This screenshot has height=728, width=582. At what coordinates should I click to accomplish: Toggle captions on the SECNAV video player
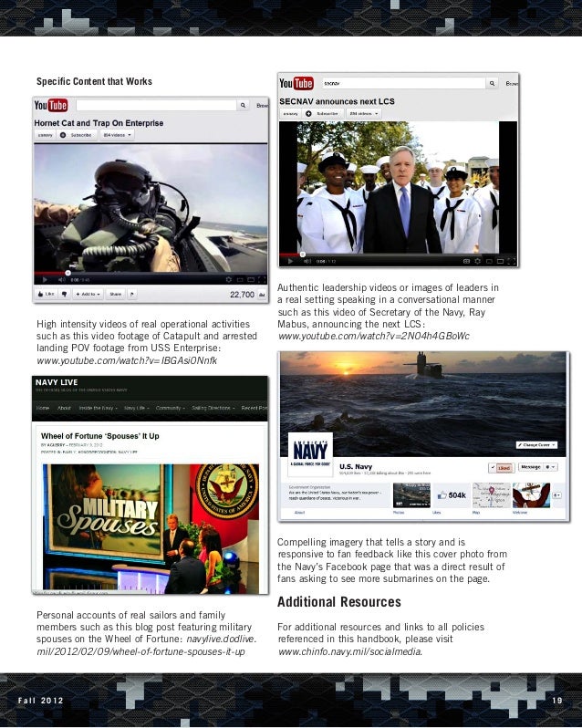[x=466, y=262]
